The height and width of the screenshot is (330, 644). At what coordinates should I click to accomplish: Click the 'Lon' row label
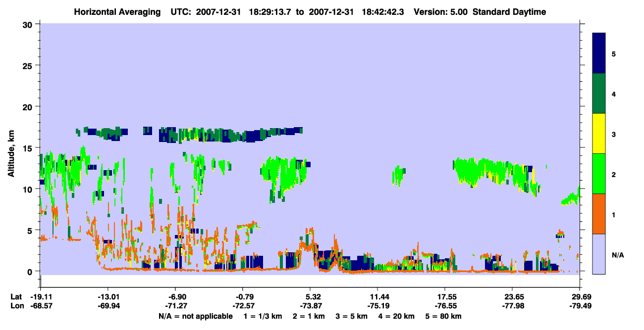[17, 306]
